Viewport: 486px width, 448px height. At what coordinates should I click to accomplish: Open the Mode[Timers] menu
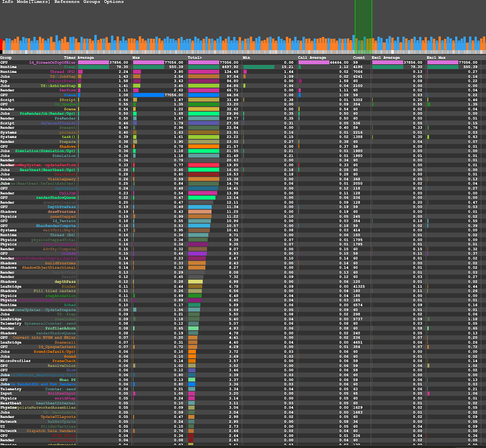[x=33, y=2]
